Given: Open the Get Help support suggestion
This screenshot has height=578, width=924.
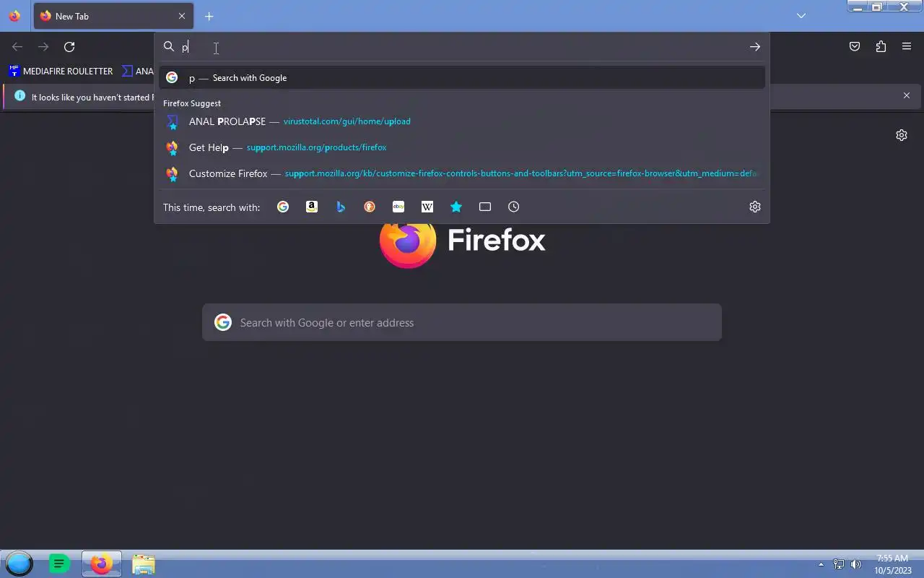Looking at the screenshot, I should click(462, 147).
